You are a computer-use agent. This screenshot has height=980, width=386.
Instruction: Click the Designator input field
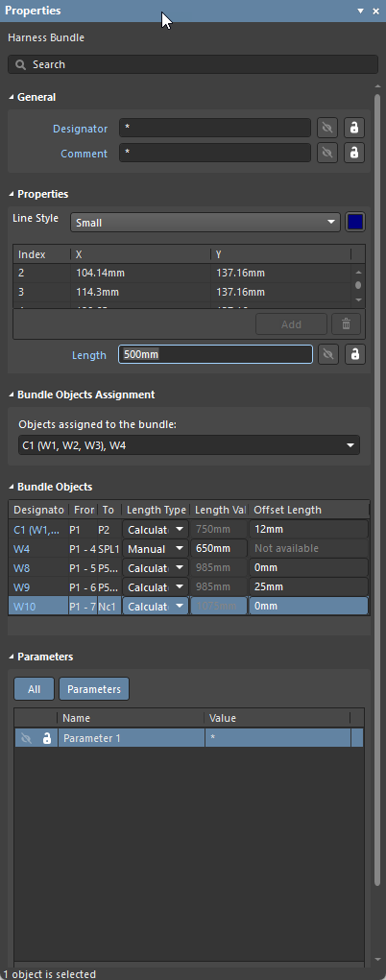(214, 129)
